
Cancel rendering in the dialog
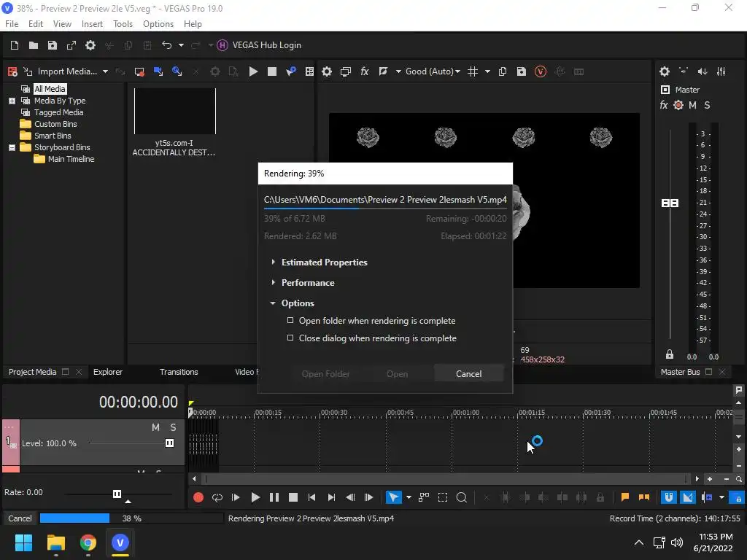point(469,374)
